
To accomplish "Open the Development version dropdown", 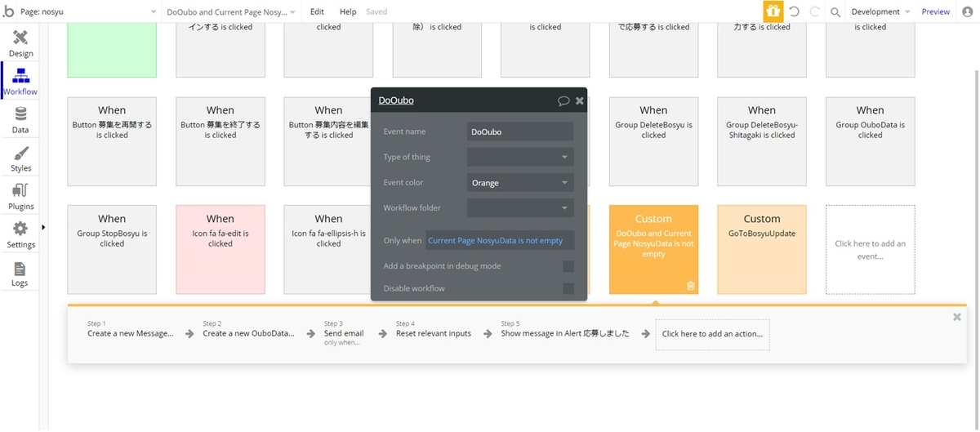I will [x=880, y=11].
